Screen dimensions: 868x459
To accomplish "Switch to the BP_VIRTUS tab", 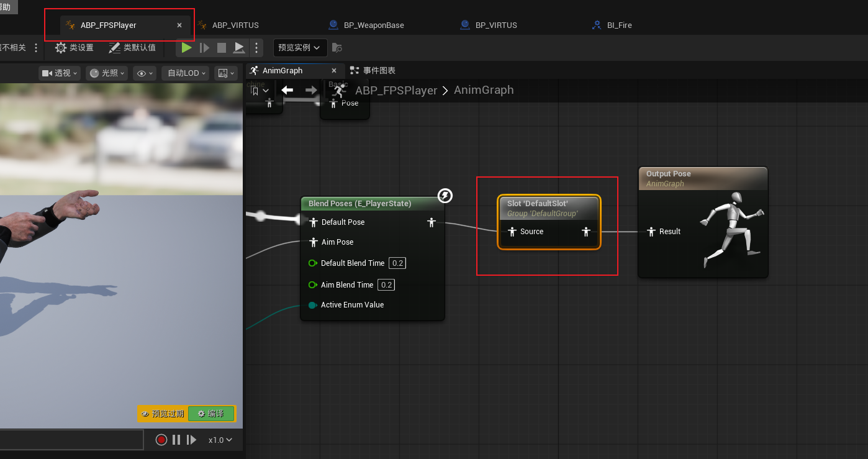I will [x=495, y=25].
